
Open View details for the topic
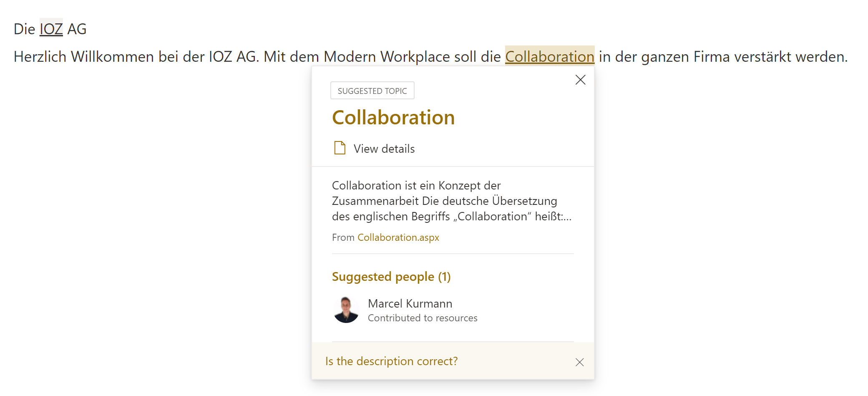pyautogui.click(x=384, y=149)
